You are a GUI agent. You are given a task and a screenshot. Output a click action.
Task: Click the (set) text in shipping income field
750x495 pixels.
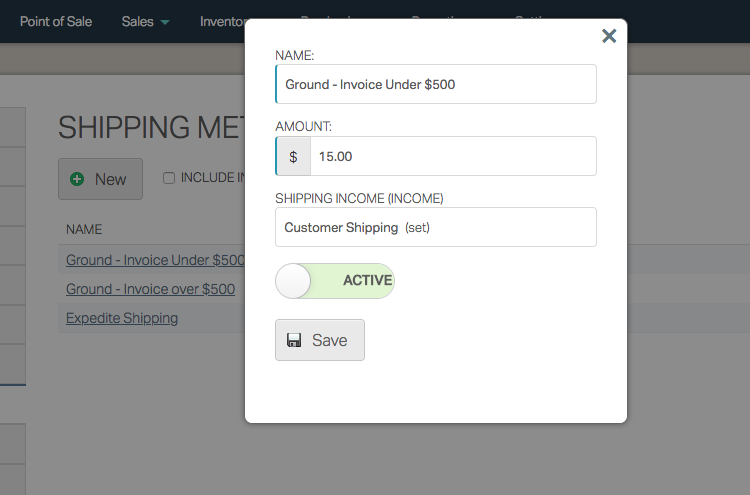pyautogui.click(x=418, y=228)
